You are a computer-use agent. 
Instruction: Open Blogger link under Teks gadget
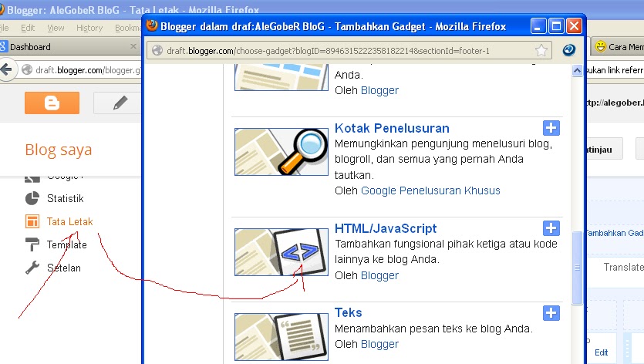(x=379, y=344)
